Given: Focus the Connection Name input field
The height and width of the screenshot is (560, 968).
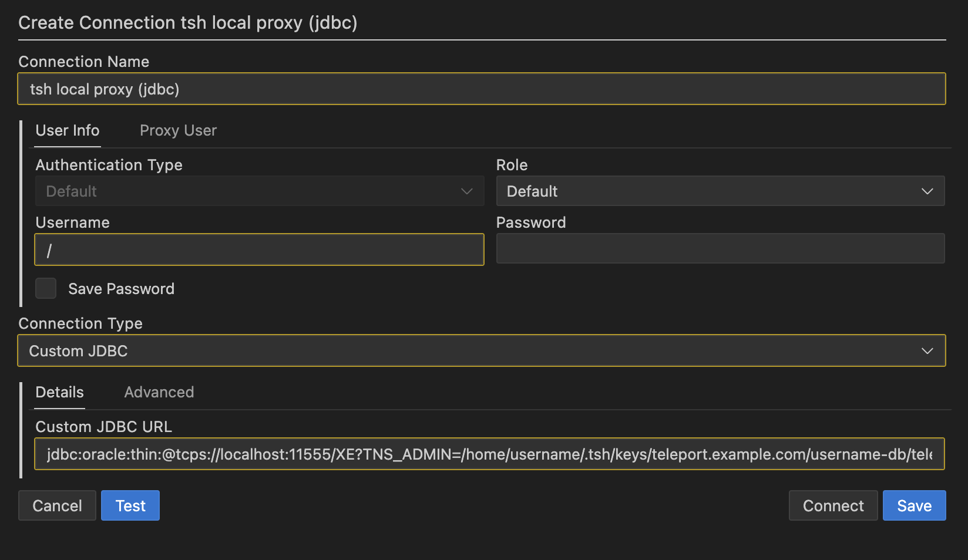Looking at the screenshot, I should (x=482, y=89).
